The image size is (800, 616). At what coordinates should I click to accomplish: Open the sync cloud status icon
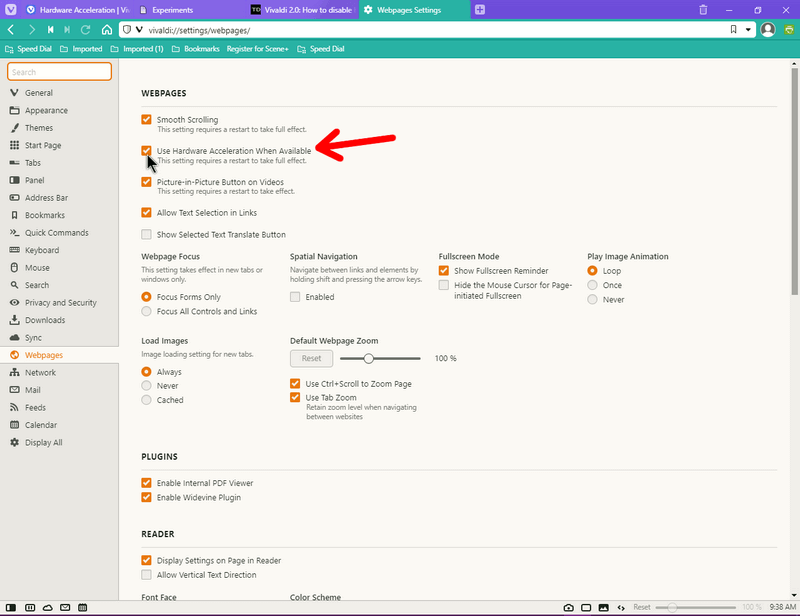click(47, 607)
